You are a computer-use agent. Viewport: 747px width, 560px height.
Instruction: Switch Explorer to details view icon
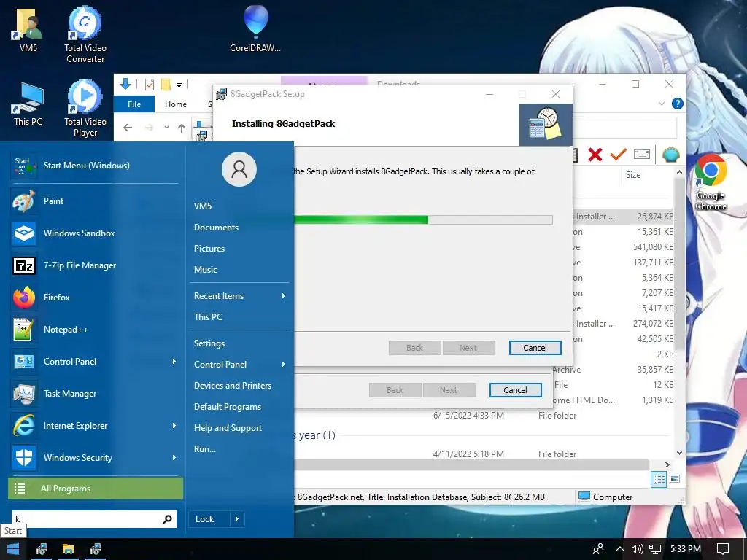point(659,480)
